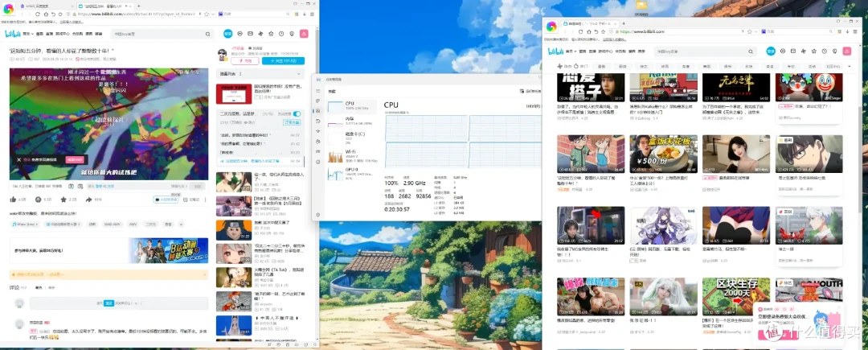Click the pink login button on video prompt
The width and height of the screenshot is (868, 350).
coord(74,159)
